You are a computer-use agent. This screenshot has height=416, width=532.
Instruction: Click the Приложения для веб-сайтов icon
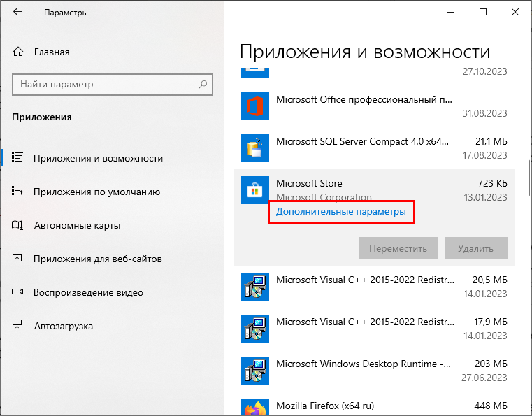[x=17, y=258]
